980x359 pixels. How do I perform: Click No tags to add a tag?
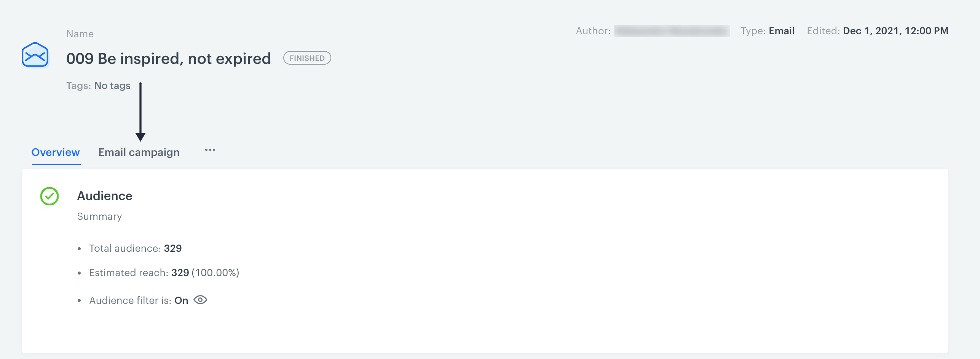coord(112,86)
